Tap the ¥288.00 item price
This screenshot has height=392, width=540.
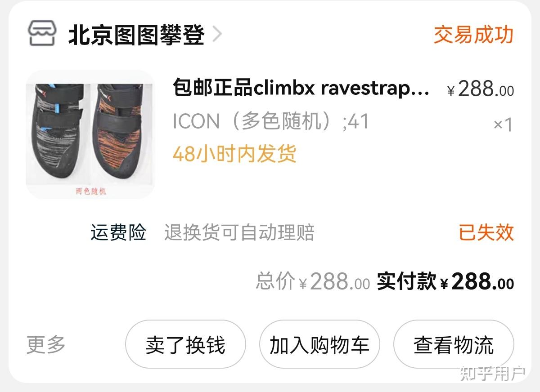480,89
